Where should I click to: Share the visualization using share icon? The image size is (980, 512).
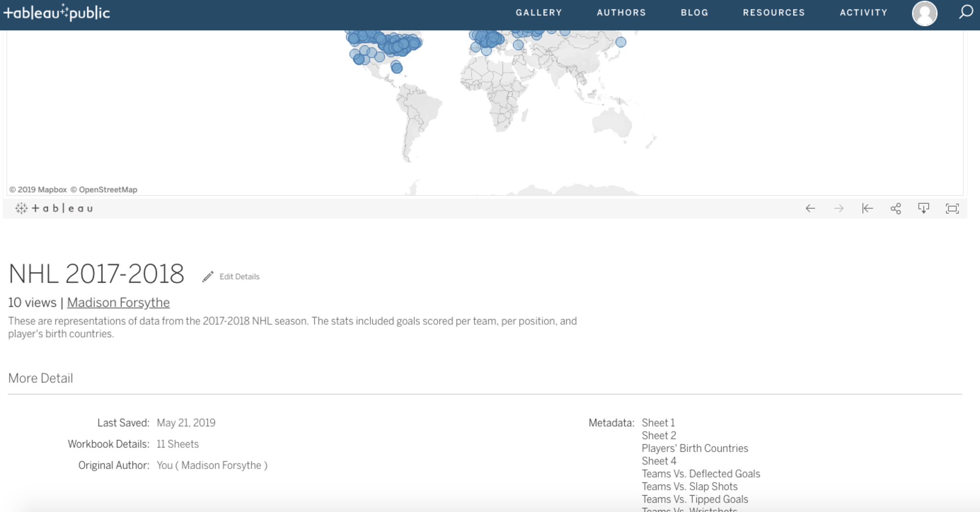(895, 208)
